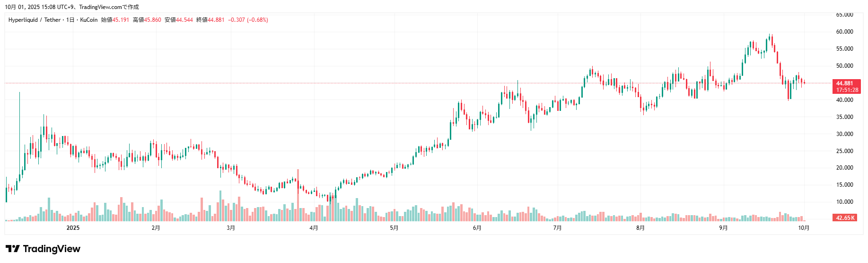Click the TradingView.comで作成 header text

coord(109,7)
